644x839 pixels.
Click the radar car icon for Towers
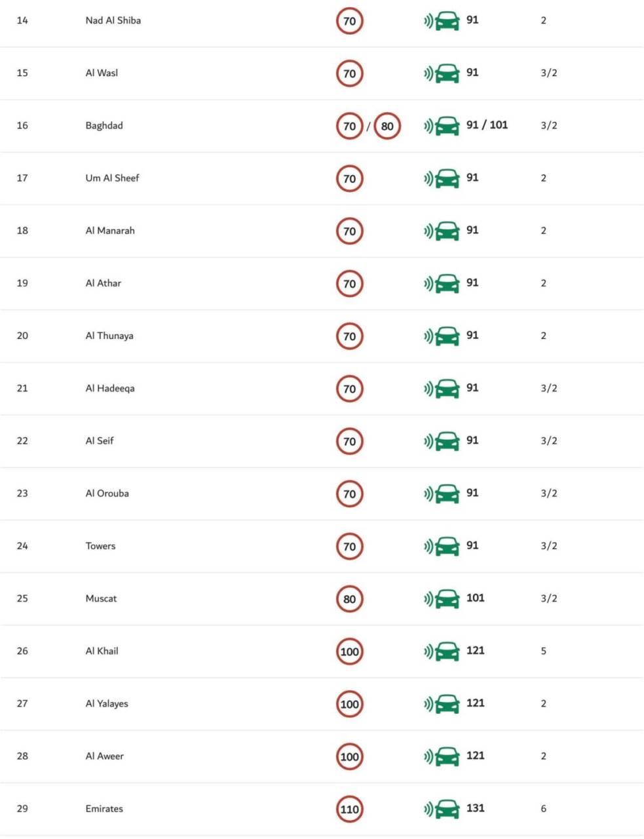click(442, 546)
